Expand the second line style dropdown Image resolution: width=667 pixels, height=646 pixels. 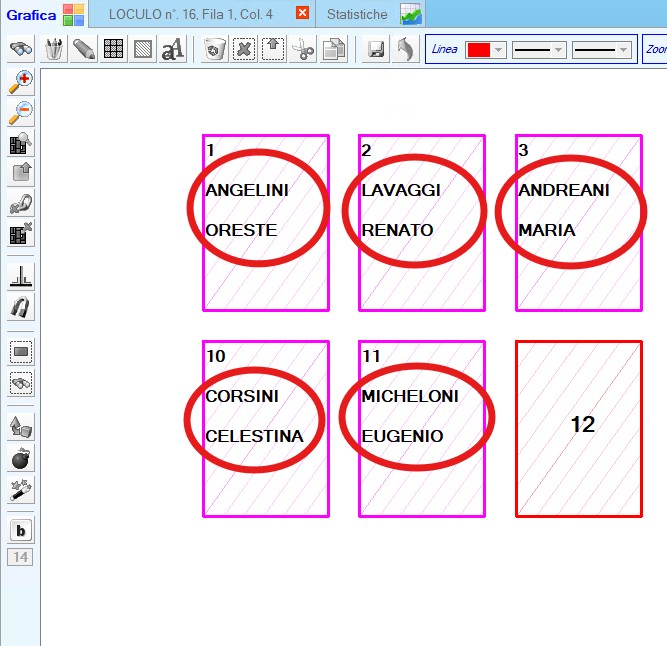623,50
